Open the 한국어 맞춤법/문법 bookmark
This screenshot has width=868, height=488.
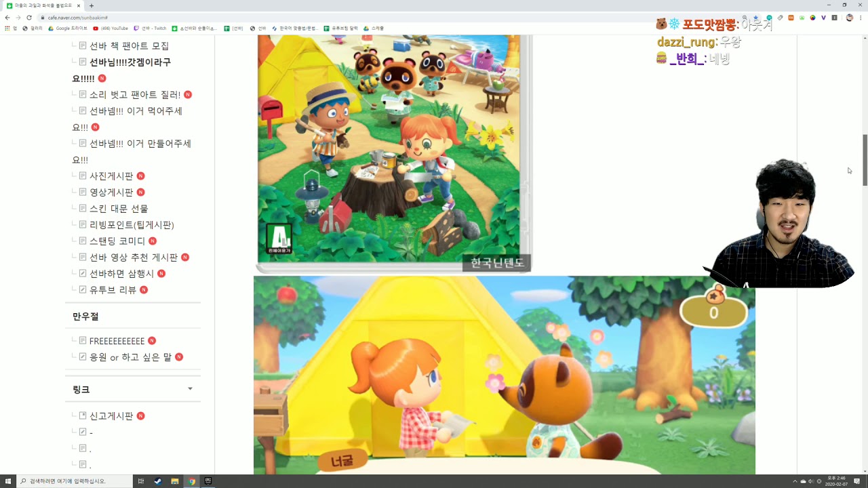(294, 28)
